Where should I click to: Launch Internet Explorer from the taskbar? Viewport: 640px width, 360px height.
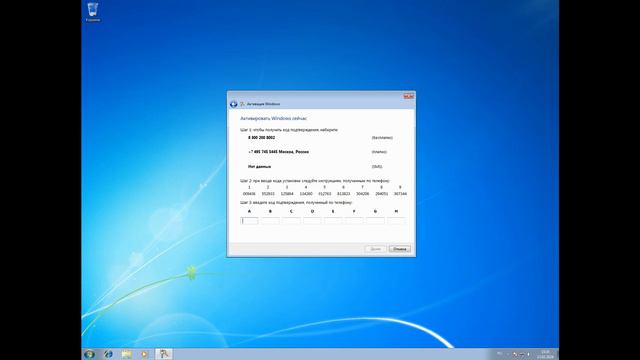click(x=108, y=354)
